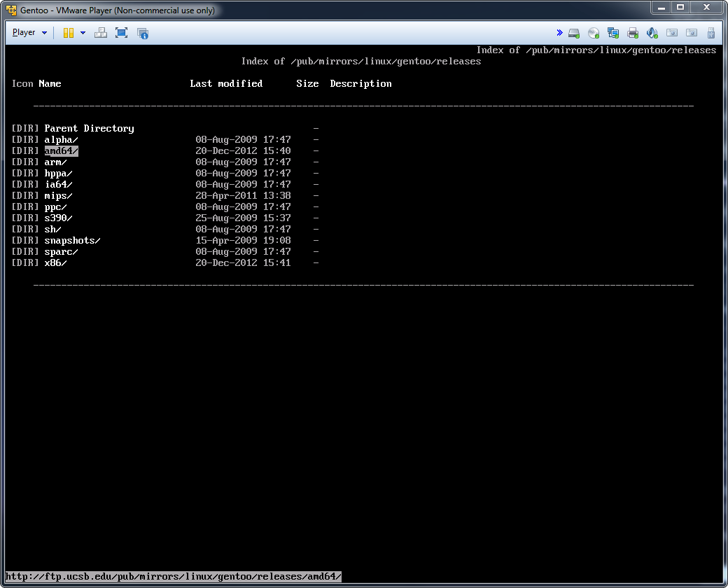Open the mips/ directory link

[x=59, y=195]
